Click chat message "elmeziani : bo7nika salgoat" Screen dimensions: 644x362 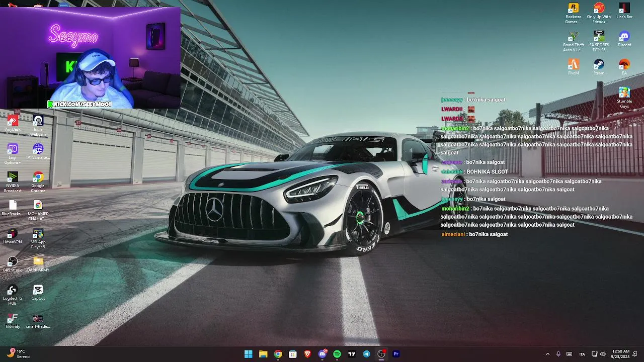pyautogui.click(x=474, y=234)
